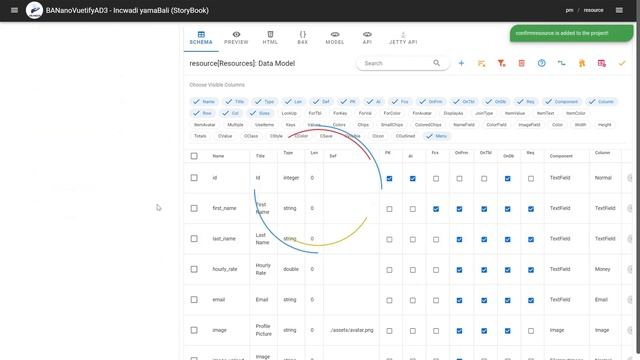
Task: Toggle the Title column chip
Action: (x=235, y=102)
